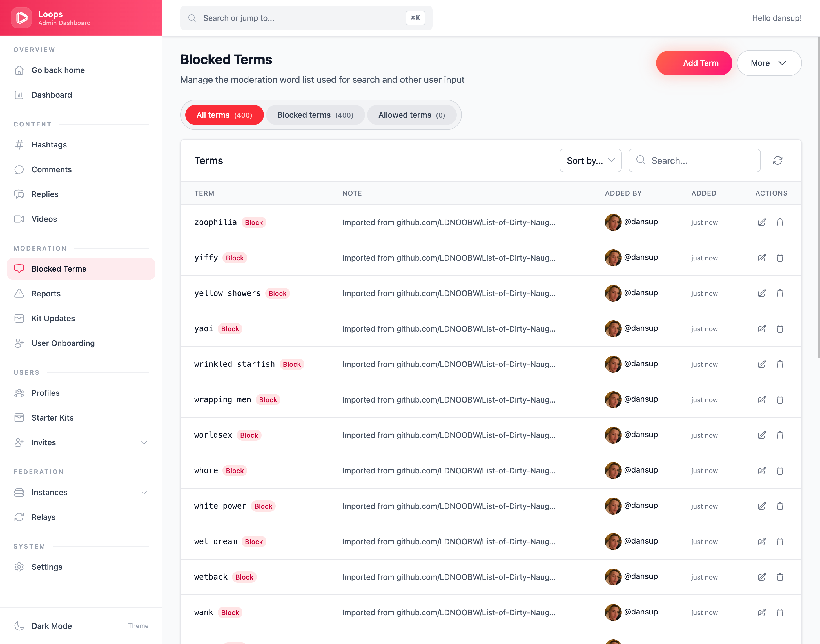Viewport: 820px width, 644px height.
Task: Open Replies in sidebar
Action: [x=81, y=194]
